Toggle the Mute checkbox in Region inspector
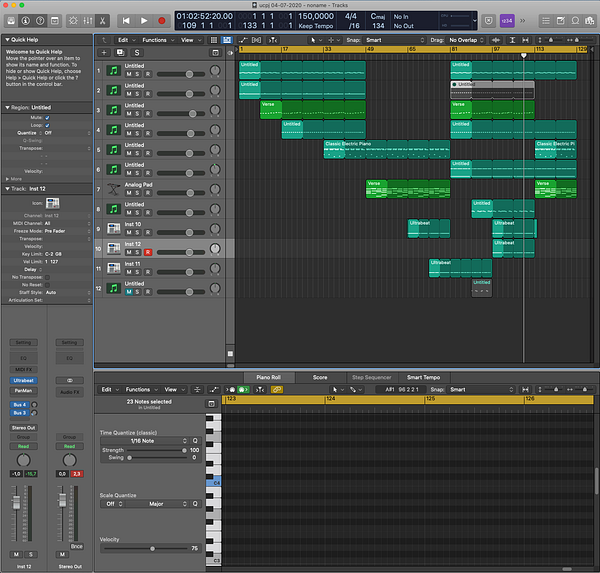The height and width of the screenshot is (573, 600). point(47,117)
